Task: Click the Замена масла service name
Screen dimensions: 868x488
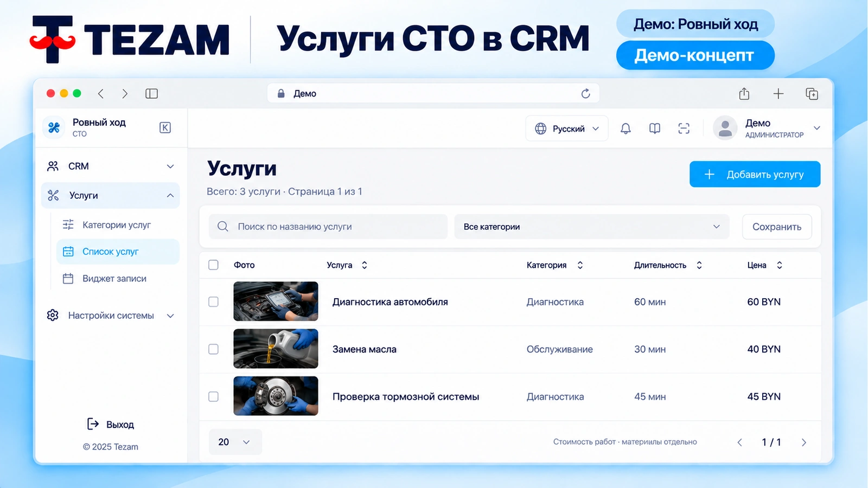Action: click(x=365, y=349)
